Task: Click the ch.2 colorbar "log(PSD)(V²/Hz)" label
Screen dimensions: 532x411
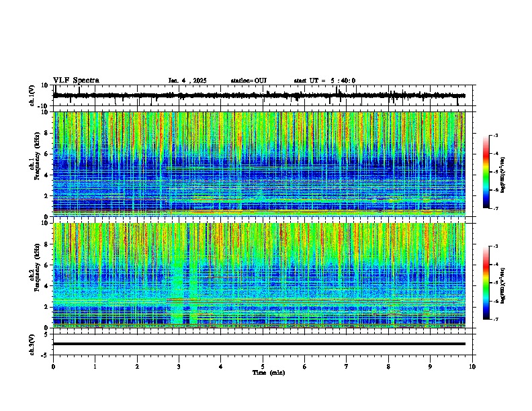Action: click(502, 286)
